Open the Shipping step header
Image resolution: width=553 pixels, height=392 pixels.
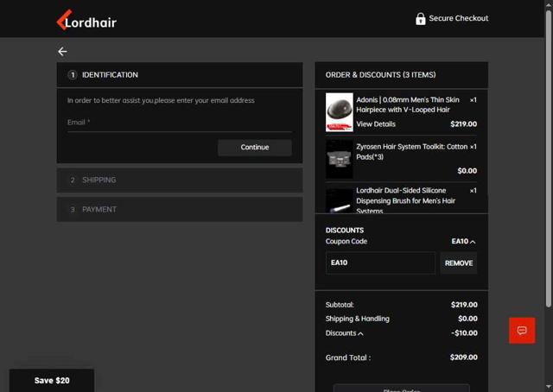180,180
